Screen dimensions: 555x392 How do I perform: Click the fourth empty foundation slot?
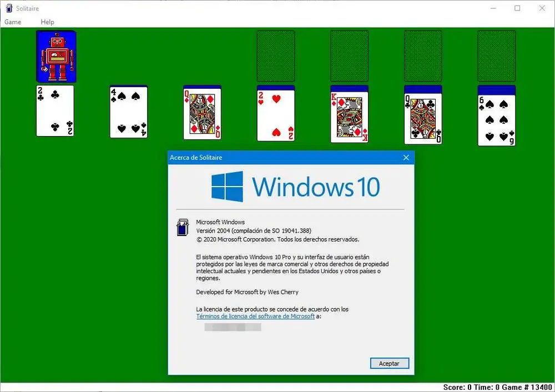pyautogui.click(x=497, y=56)
